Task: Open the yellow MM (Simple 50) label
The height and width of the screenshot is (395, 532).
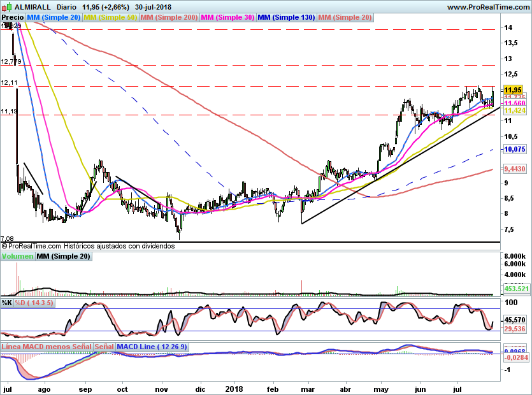Action: tap(110, 18)
